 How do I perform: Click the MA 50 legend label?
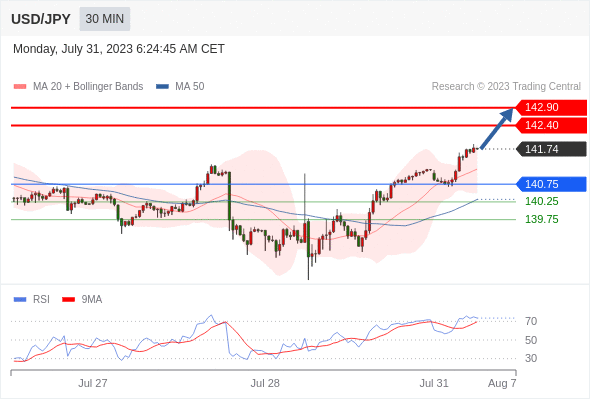tap(190, 87)
